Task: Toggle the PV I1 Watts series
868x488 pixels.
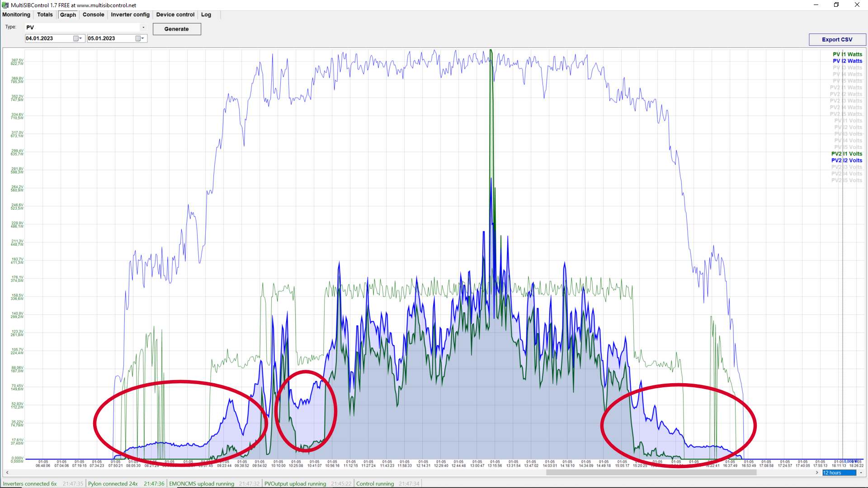Action: click(x=847, y=54)
